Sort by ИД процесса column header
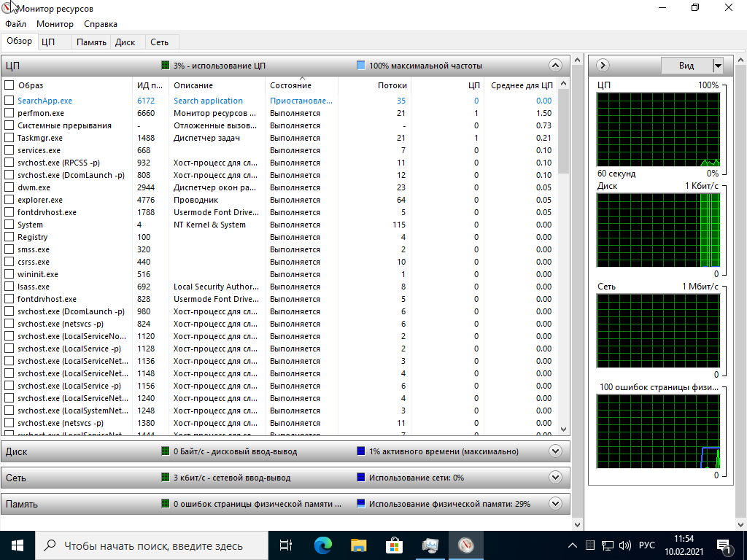 [150, 85]
